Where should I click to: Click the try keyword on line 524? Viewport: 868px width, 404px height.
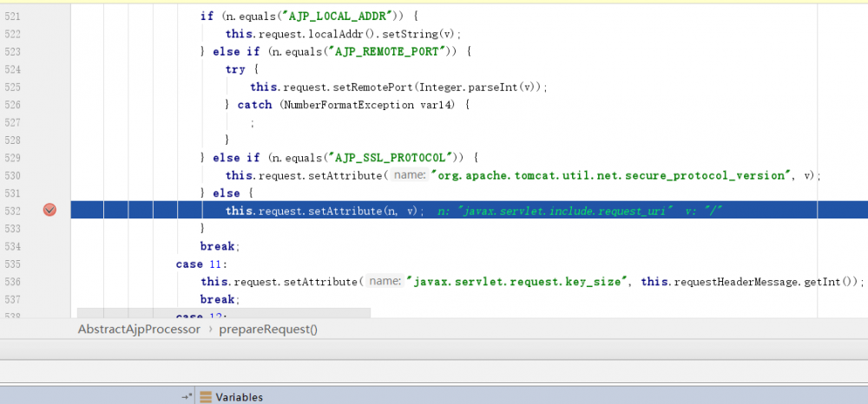click(x=234, y=69)
